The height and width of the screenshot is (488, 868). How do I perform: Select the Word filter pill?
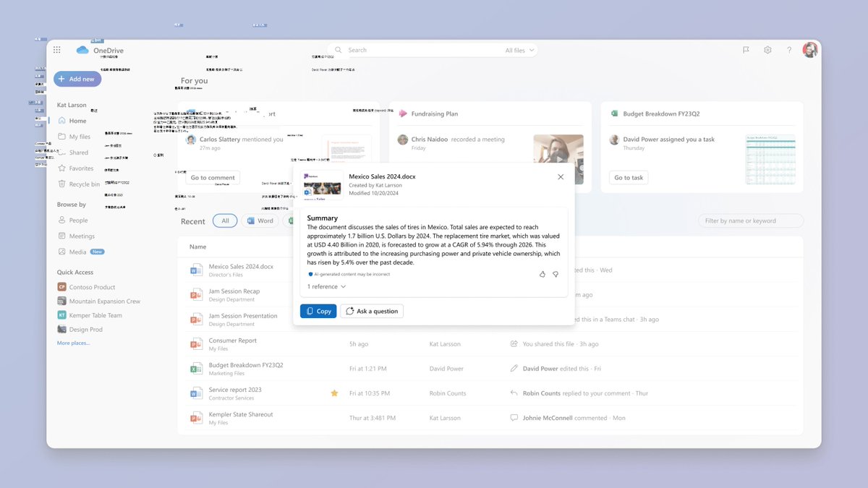260,221
